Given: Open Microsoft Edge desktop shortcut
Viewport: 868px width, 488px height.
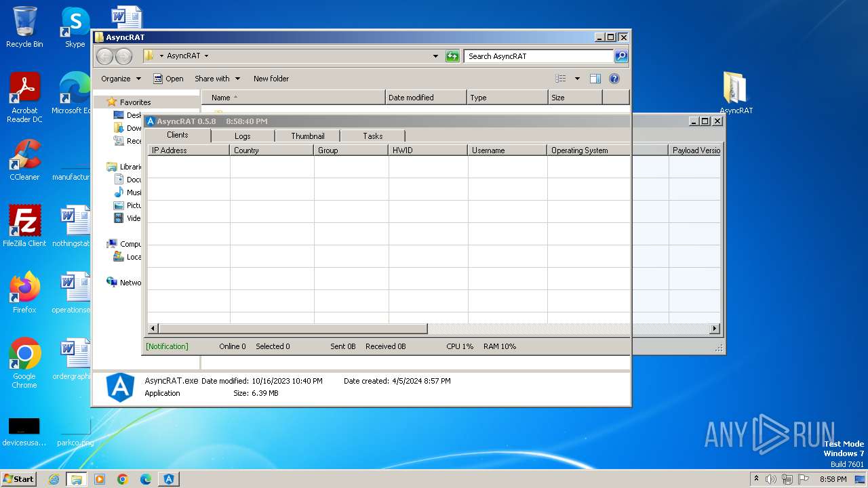Looking at the screenshot, I should coord(73,94).
